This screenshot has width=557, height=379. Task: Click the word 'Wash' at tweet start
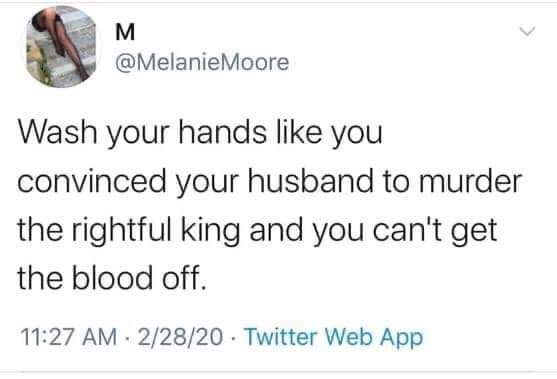point(58,132)
